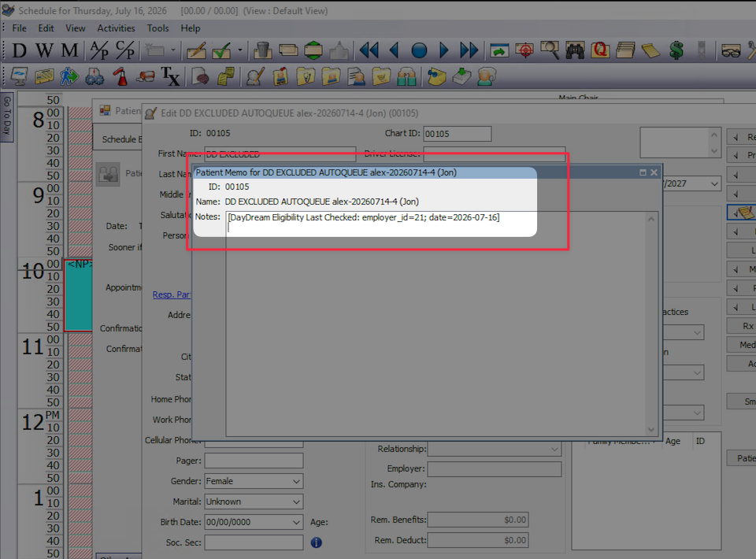Click the Rx button in the right panel

click(x=742, y=326)
